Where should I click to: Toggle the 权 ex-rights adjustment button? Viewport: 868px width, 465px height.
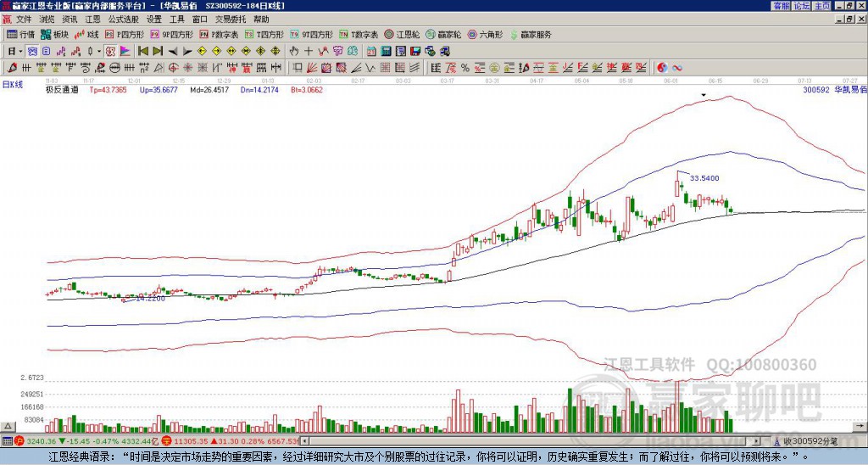[110, 52]
